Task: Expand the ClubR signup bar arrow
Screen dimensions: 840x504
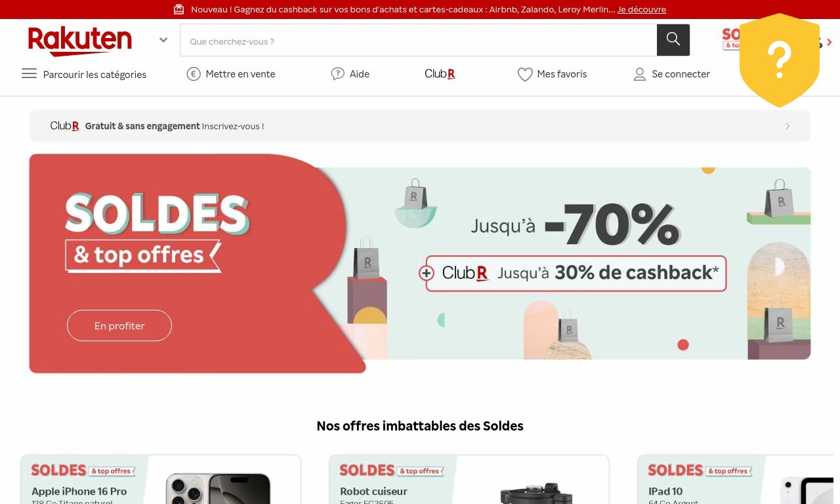Action: [787, 126]
